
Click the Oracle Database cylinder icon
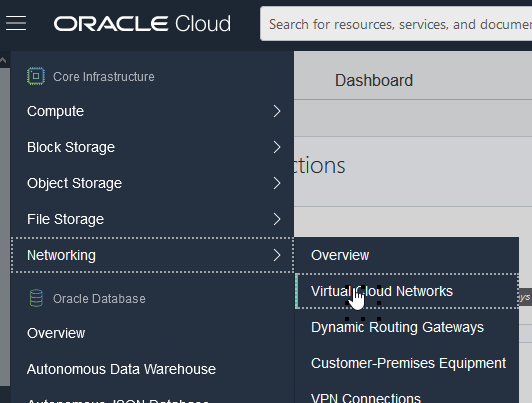[x=36, y=298]
